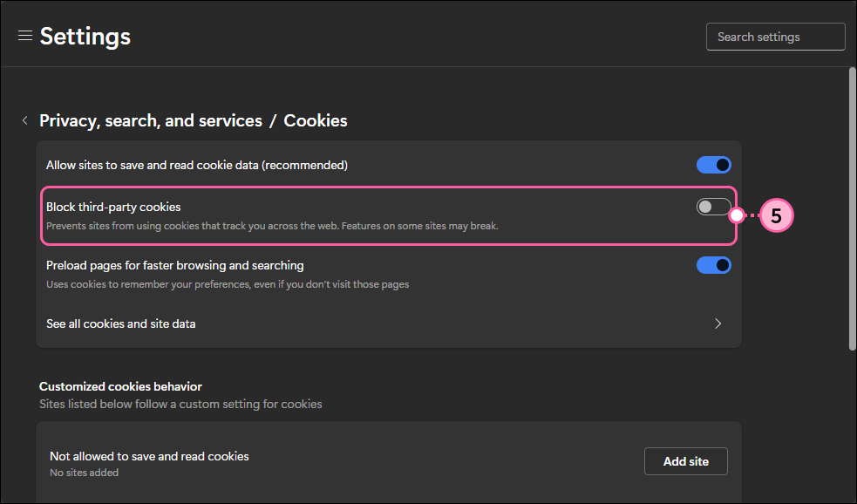
Task: Click the chevron on See all cookies row
Action: 718,324
